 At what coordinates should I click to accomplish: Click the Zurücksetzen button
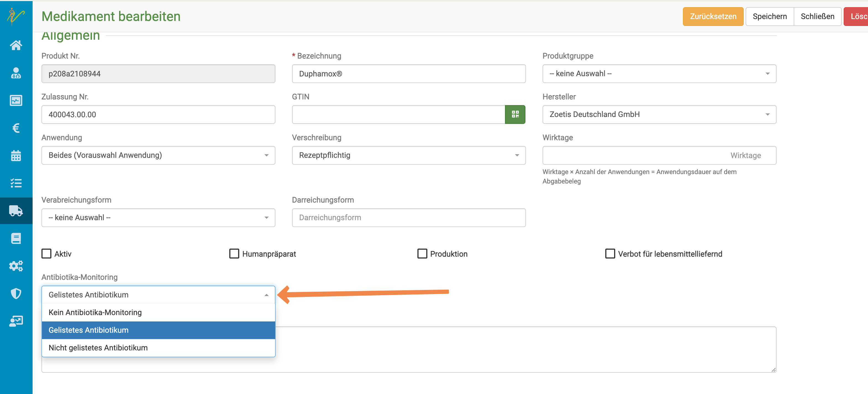tap(713, 17)
